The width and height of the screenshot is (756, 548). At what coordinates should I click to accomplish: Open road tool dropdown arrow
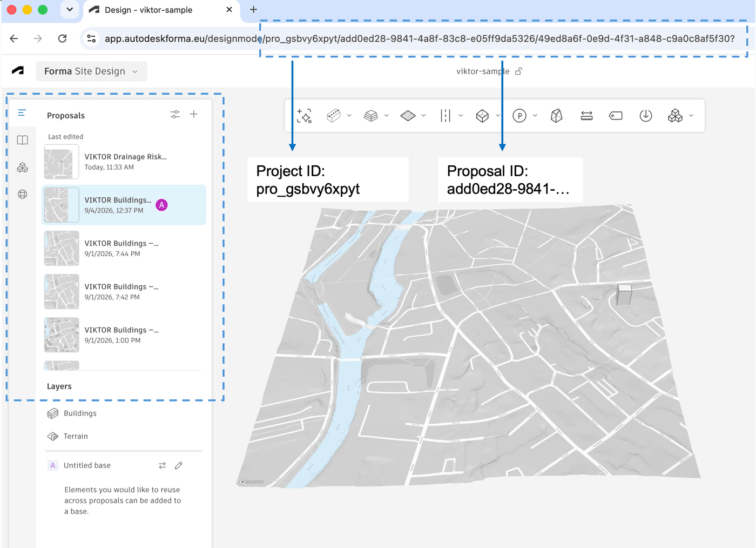point(461,116)
